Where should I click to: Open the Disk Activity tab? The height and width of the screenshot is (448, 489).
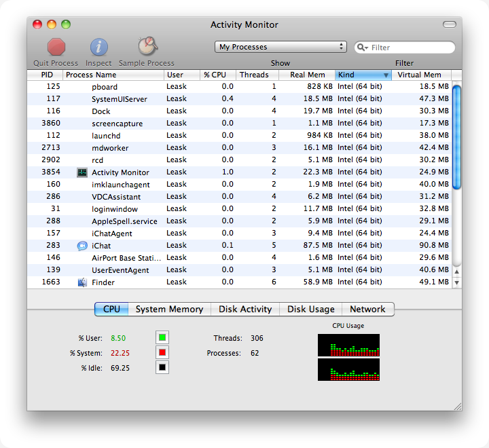[245, 309]
